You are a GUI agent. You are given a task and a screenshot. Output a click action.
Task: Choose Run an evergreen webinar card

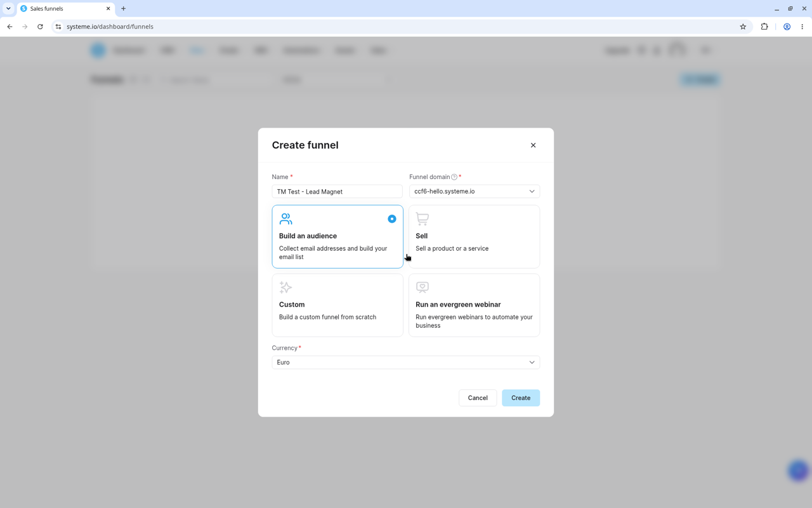475,305
